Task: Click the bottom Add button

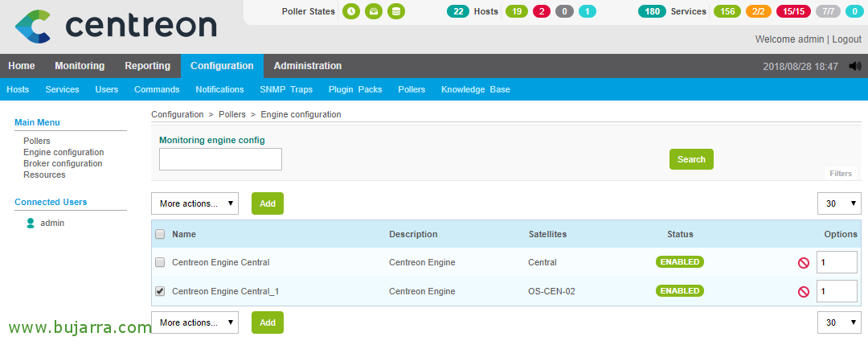Action: (x=268, y=322)
